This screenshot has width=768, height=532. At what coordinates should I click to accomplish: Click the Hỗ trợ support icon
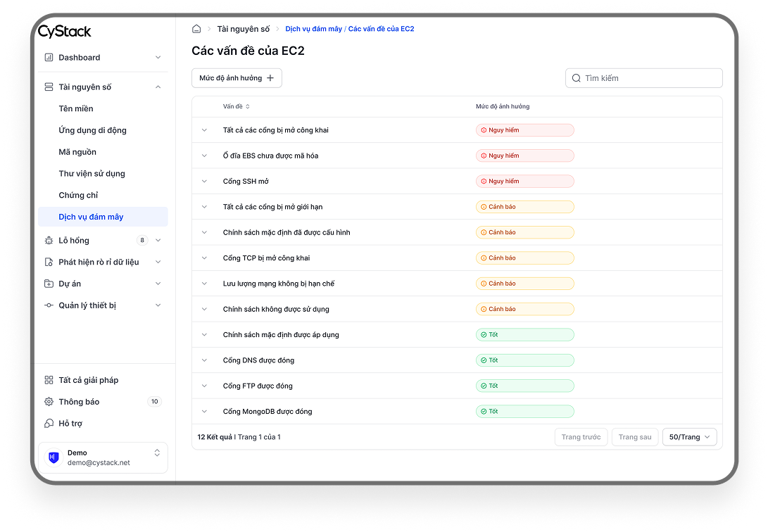[49, 424]
